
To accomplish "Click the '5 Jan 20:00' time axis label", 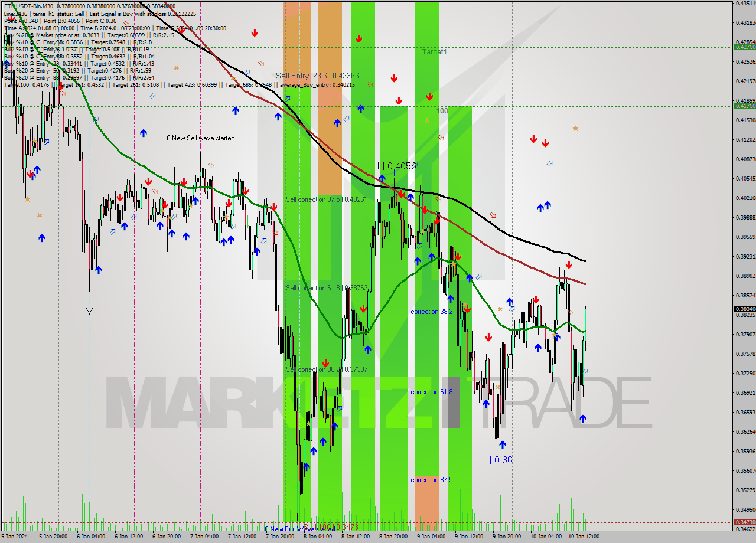I will click(x=53, y=537).
